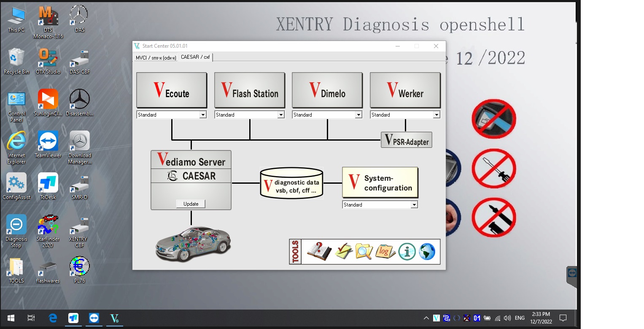
Task: Open the Recycle Bin desktop icon
Action: (x=16, y=61)
